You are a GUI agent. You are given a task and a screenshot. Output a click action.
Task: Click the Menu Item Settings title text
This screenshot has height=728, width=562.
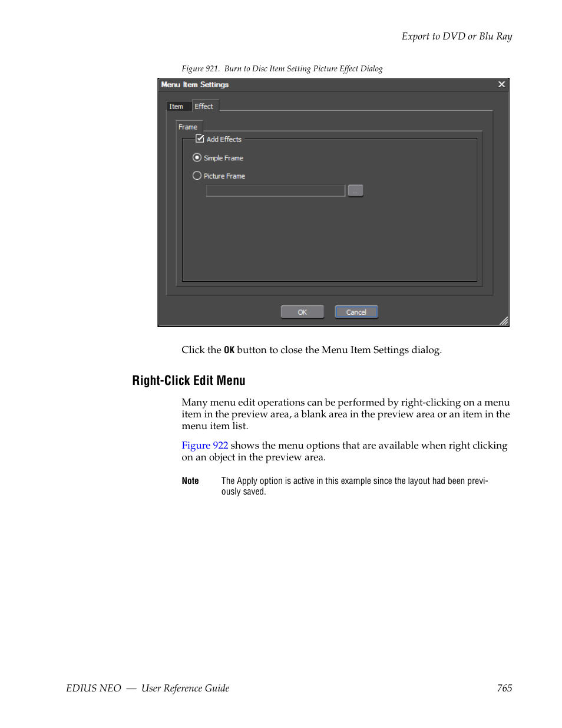coord(195,84)
